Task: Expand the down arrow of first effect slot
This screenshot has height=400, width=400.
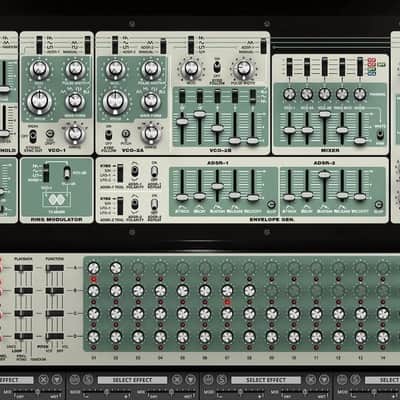Action: coord(57,379)
